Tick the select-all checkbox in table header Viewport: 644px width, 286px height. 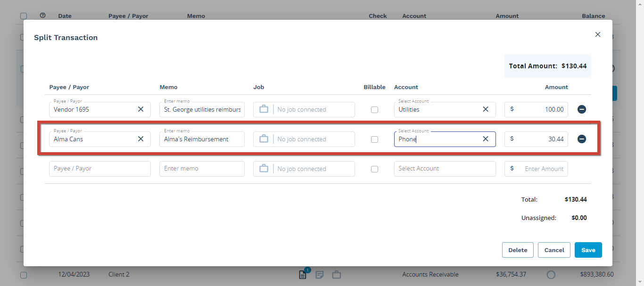[x=24, y=16]
